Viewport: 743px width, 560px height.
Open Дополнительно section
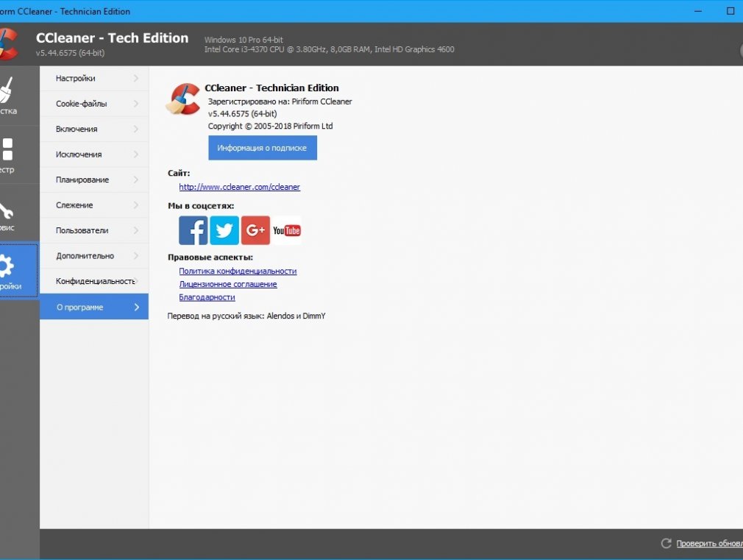[x=94, y=255]
